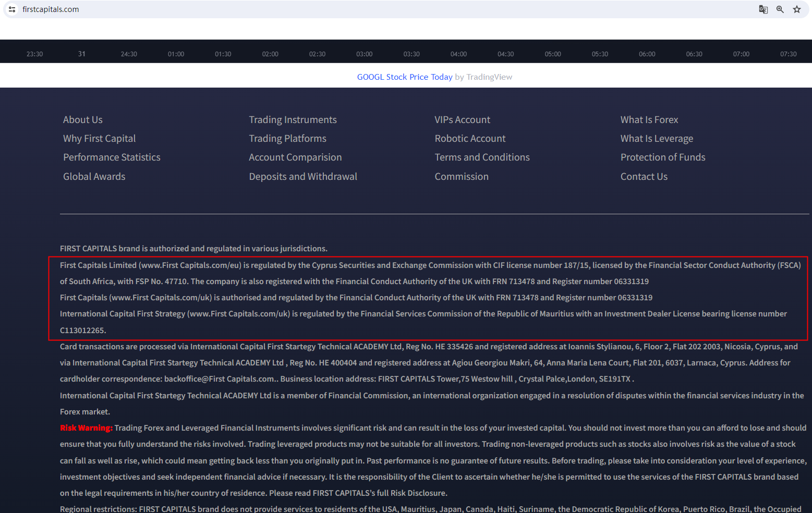Go to Contact Us page
The width and height of the screenshot is (812, 513).
[x=644, y=177]
